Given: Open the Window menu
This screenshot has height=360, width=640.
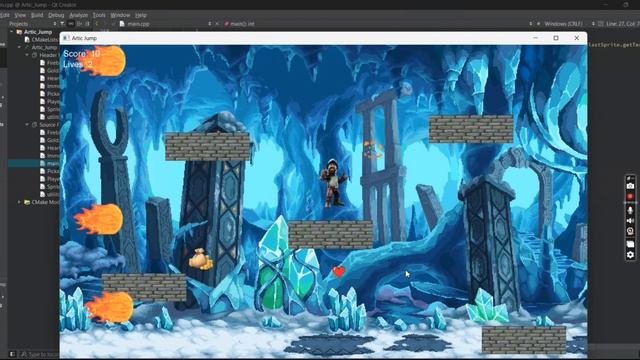Looking at the screenshot, I should 120,15.
